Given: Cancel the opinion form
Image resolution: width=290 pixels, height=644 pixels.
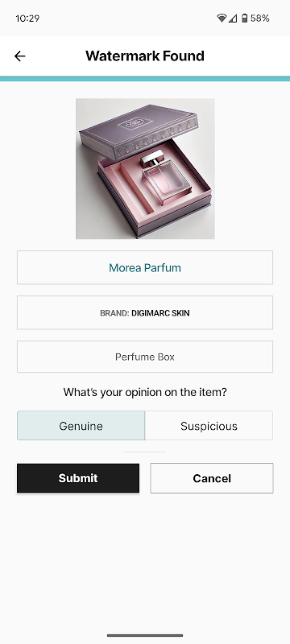Looking at the screenshot, I should 212,478.
